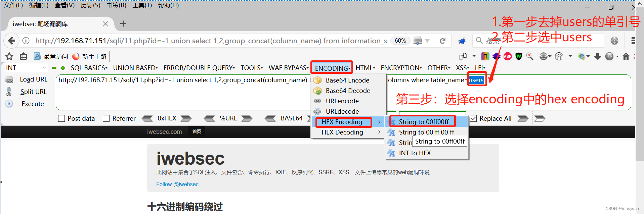Open the LFI dropdown menu
The height and width of the screenshot is (214, 644).
tap(480, 68)
